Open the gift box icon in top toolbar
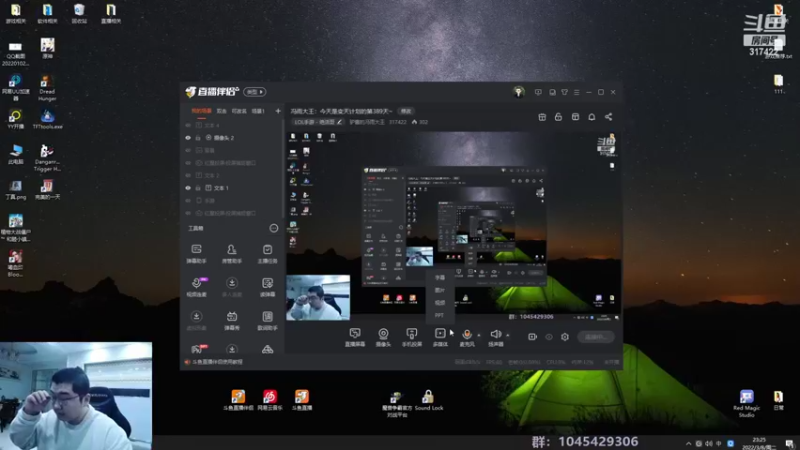Screen dimensions: 800x450 (x=542, y=117)
